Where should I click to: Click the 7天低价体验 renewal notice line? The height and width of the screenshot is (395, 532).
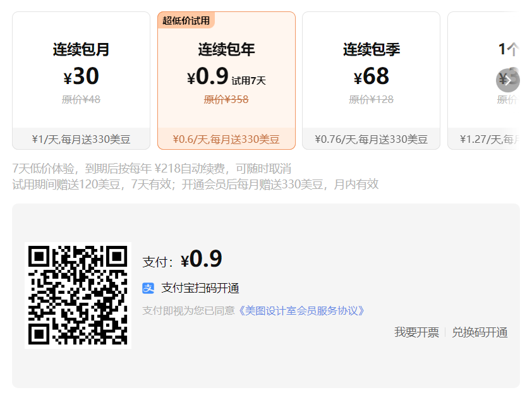(x=152, y=168)
